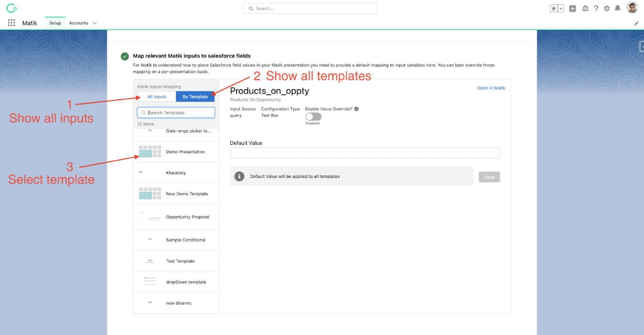The height and width of the screenshot is (335, 644).
Task: Follow the Open in Matik link
Action: (x=491, y=88)
